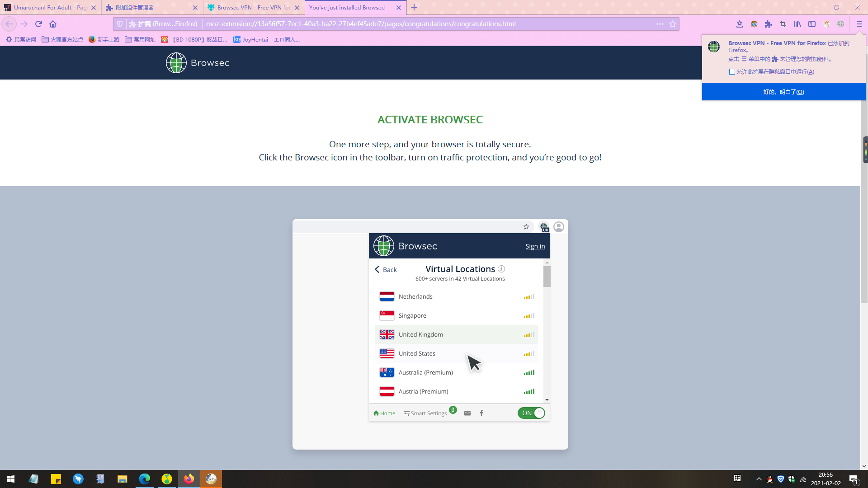Image resolution: width=868 pixels, height=488 pixels.
Task: Open Microsoft Edge from the taskbar
Action: pyautogui.click(x=144, y=479)
